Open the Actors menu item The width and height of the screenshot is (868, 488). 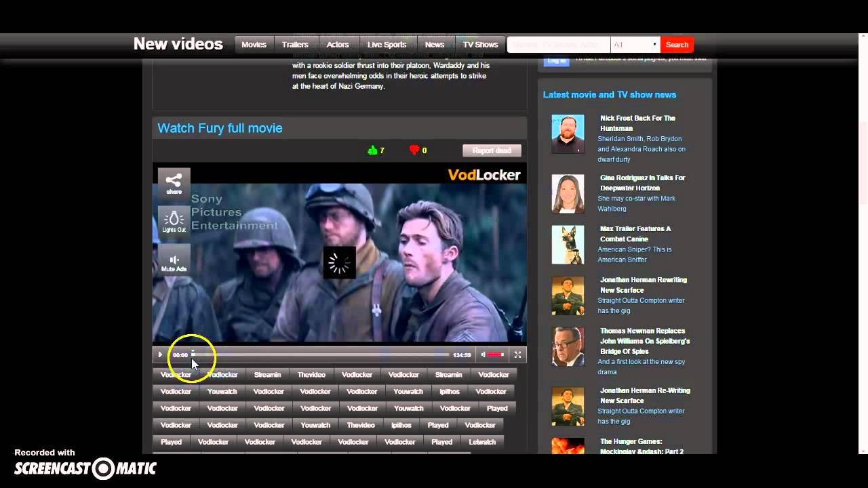(338, 45)
